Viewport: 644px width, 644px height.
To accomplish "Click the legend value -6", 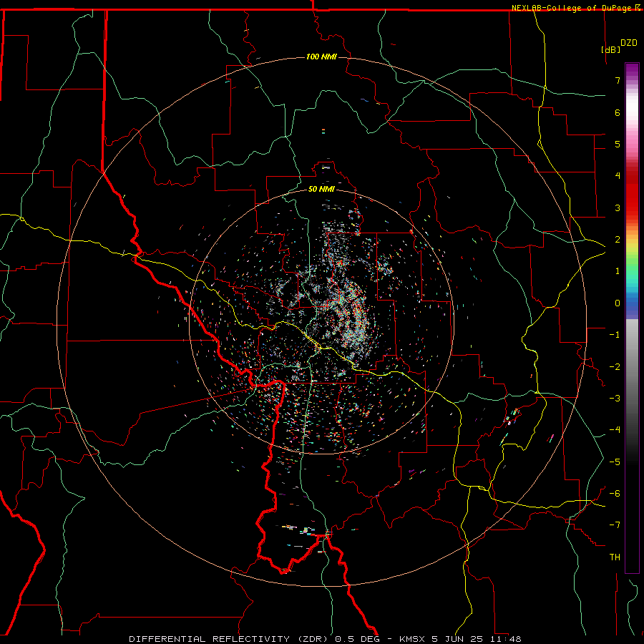I will [615, 494].
